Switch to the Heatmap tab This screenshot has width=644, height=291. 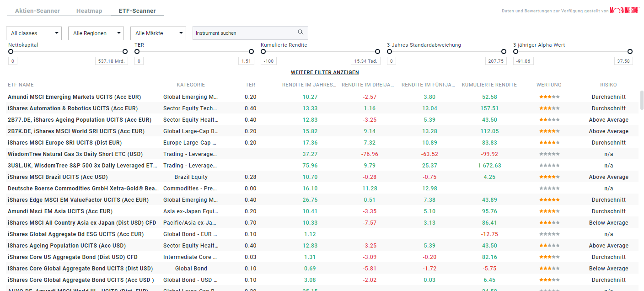pos(89,11)
